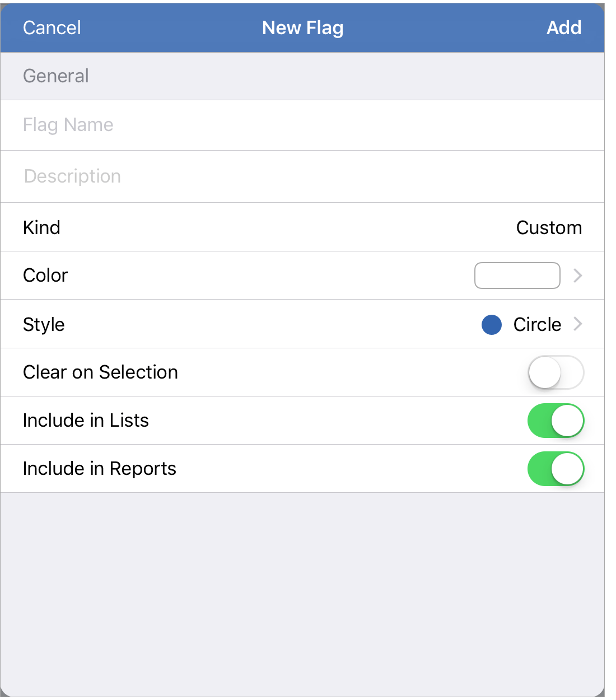Tap Cancel to dismiss the New Flag dialog

pos(52,28)
